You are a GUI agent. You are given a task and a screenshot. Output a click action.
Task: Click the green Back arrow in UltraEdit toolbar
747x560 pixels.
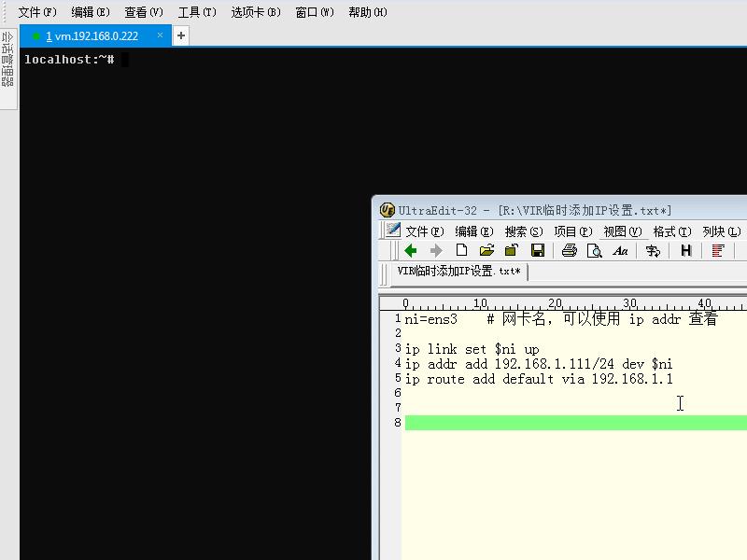coord(410,250)
